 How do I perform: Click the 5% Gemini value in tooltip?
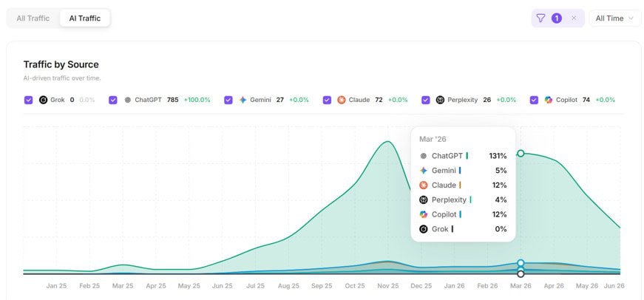click(501, 170)
